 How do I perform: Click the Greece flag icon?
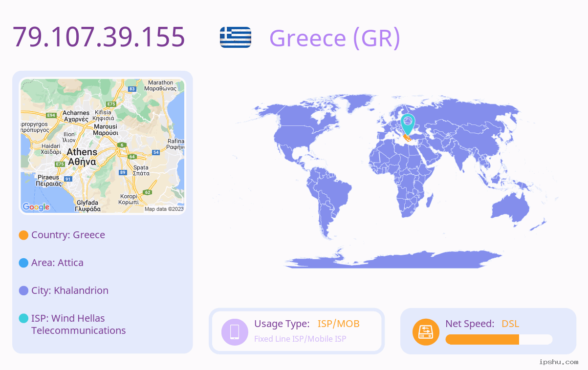(236, 38)
